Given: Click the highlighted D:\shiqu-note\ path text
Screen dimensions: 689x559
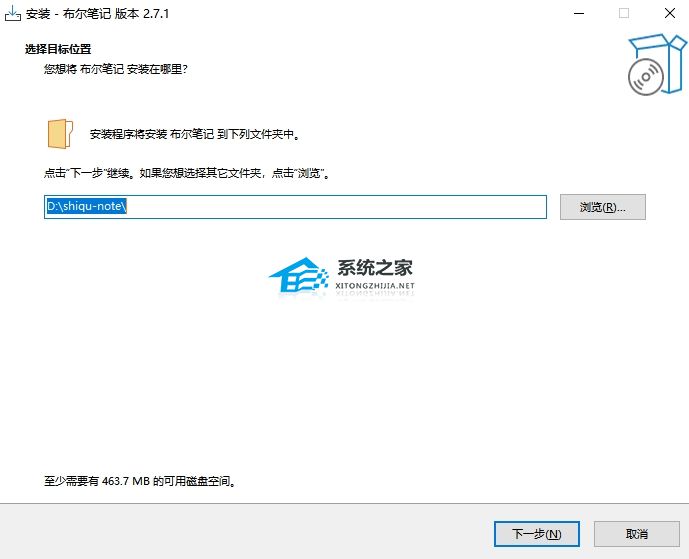Looking at the screenshot, I should tap(87, 206).
